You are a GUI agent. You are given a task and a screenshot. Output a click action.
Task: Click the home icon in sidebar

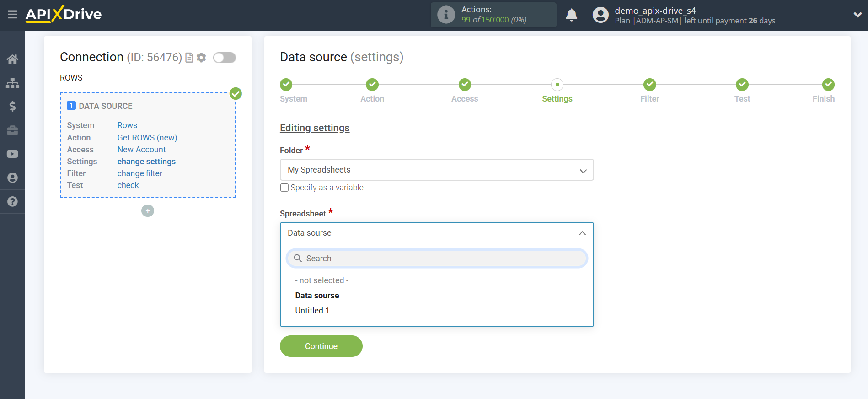[x=12, y=59]
